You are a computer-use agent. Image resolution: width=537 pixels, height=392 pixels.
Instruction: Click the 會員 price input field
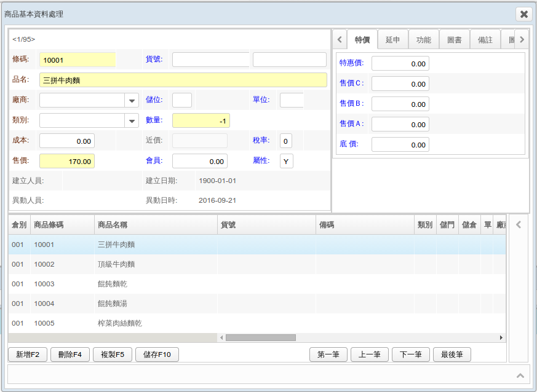tap(200, 161)
